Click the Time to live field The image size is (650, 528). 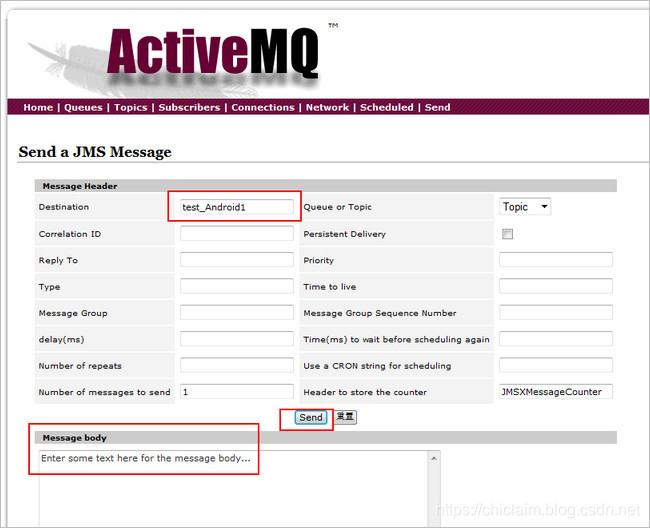click(x=556, y=286)
